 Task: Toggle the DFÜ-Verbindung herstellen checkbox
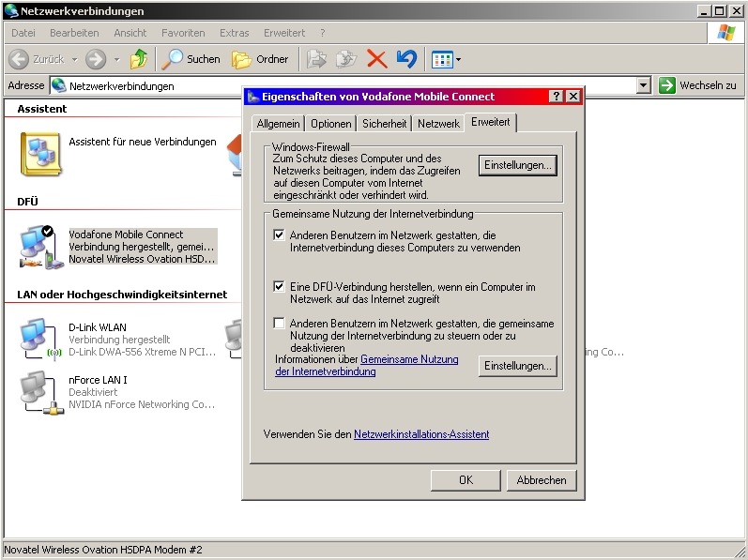click(x=279, y=286)
